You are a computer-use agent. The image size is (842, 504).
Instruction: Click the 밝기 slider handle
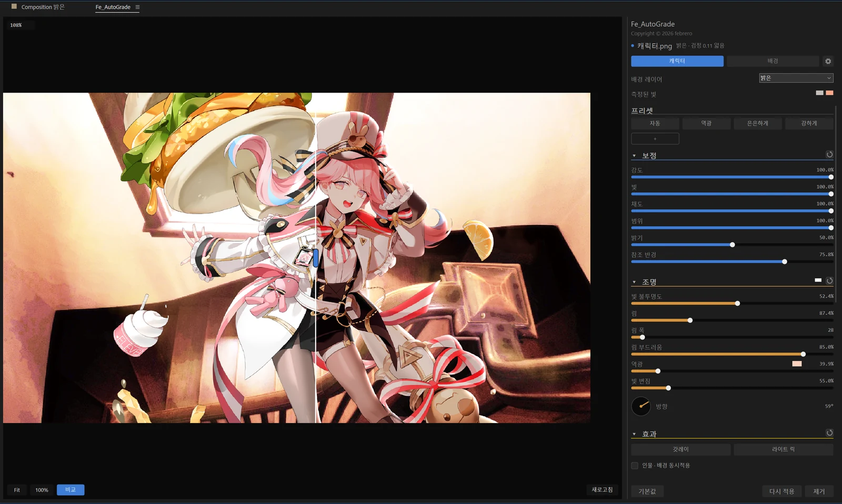click(x=733, y=245)
